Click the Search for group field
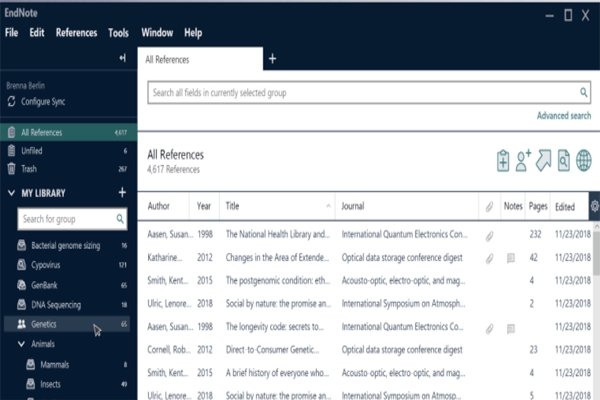The image size is (600, 400). point(66,218)
